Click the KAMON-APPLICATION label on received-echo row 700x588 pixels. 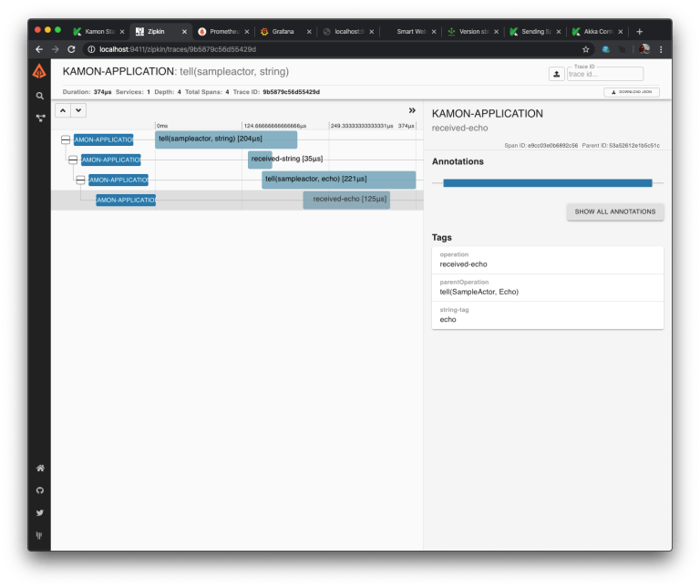click(126, 200)
